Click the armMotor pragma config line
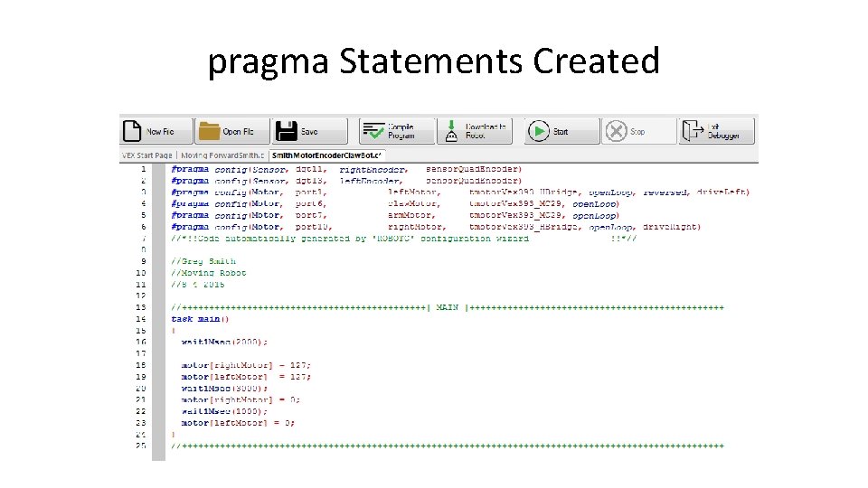The image size is (868, 488). (x=395, y=216)
